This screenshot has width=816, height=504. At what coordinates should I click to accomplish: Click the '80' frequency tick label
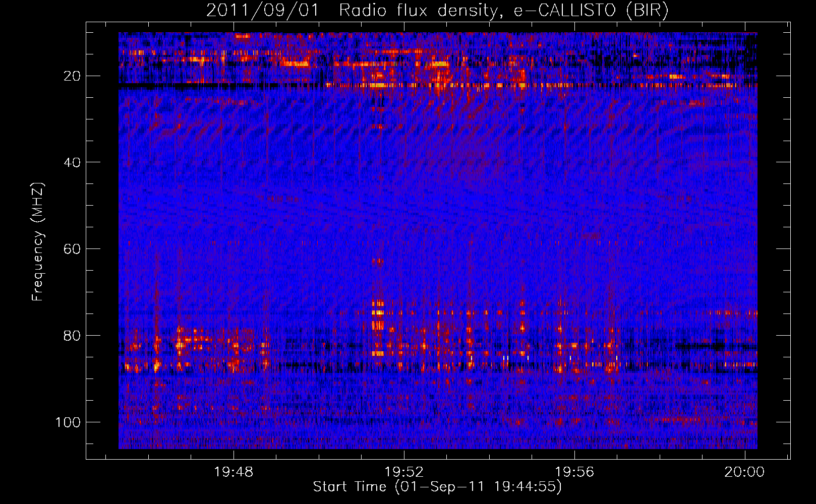point(73,336)
